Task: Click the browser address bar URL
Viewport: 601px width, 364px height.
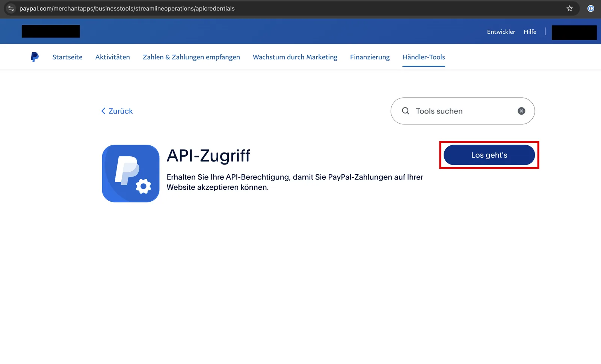Action: (x=127, y=8)
